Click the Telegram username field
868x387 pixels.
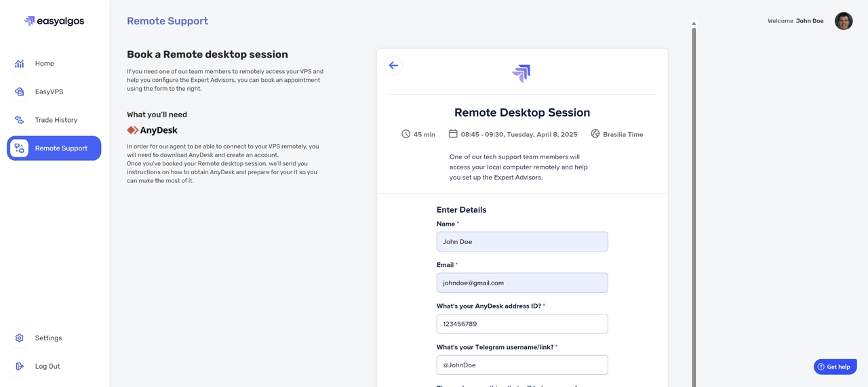point(522,365)
